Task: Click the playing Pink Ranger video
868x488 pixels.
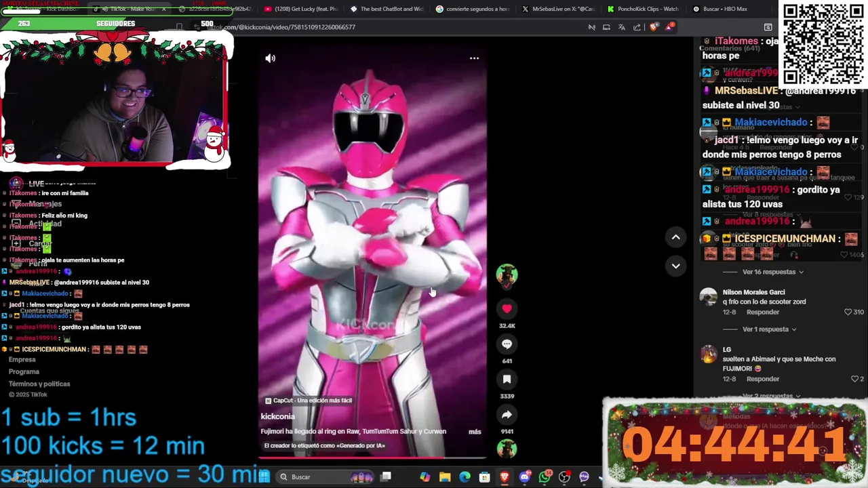Action: 372,251
